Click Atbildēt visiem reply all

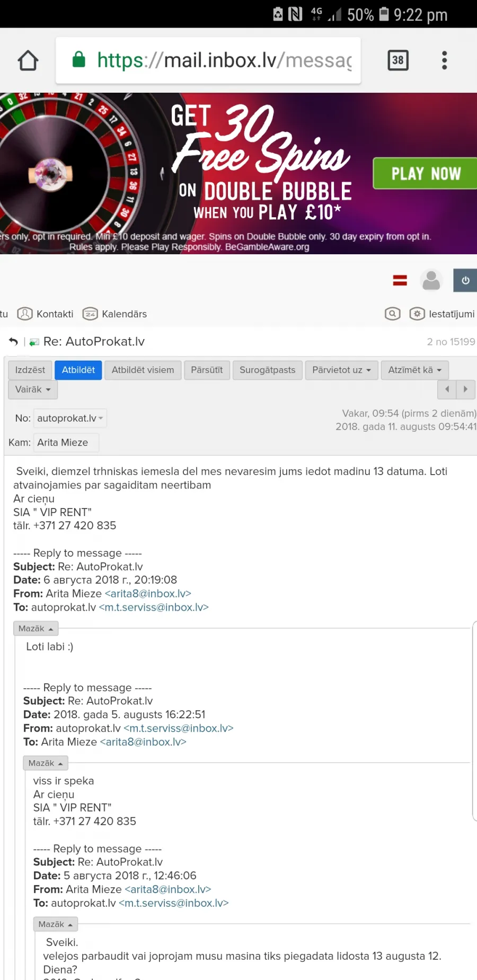coord(143,370)
